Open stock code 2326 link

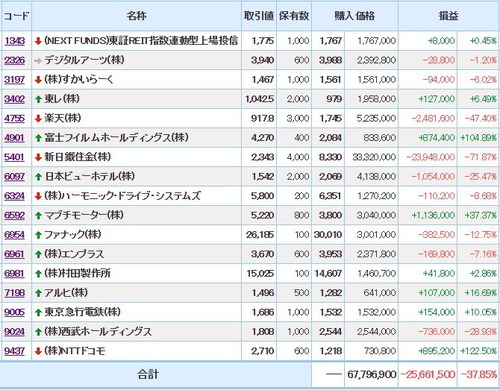point(15,60)
